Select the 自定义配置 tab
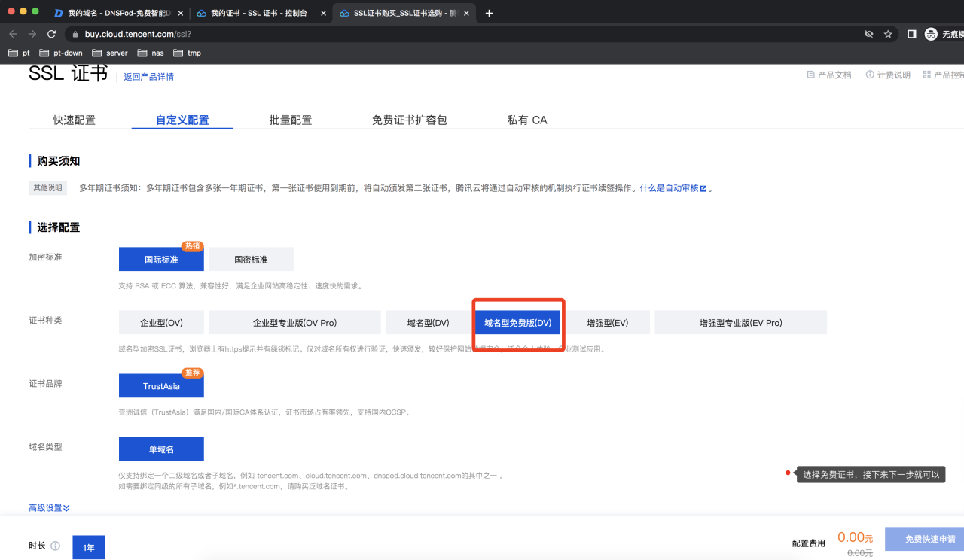This screenshot has width=964, height=560. pos(182,120)
